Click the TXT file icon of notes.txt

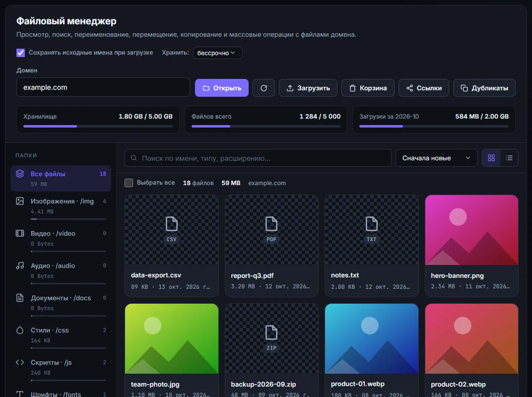click(372, 224)
